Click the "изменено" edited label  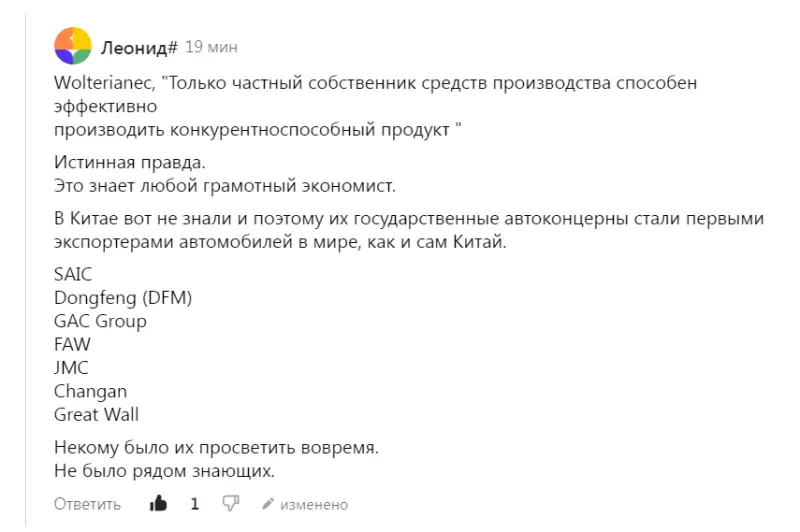(314, 504)
